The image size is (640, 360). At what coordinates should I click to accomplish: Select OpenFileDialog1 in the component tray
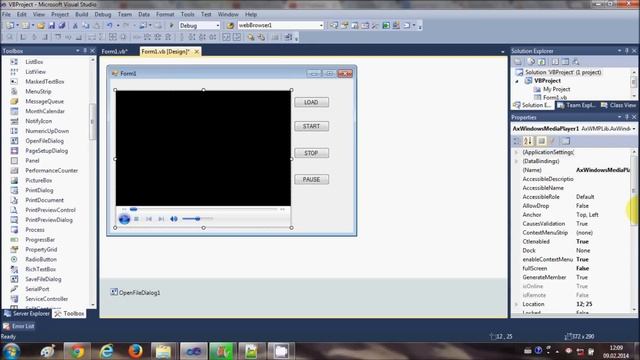click(x=136, y=292)
